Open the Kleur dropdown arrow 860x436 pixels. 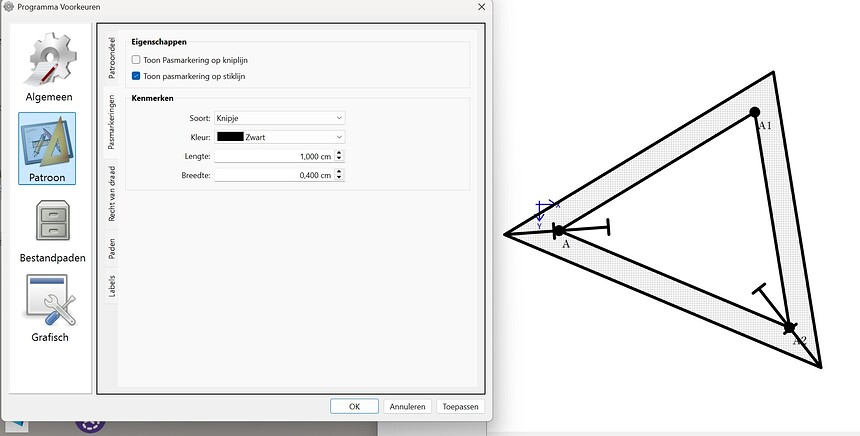tap(339, 137)
